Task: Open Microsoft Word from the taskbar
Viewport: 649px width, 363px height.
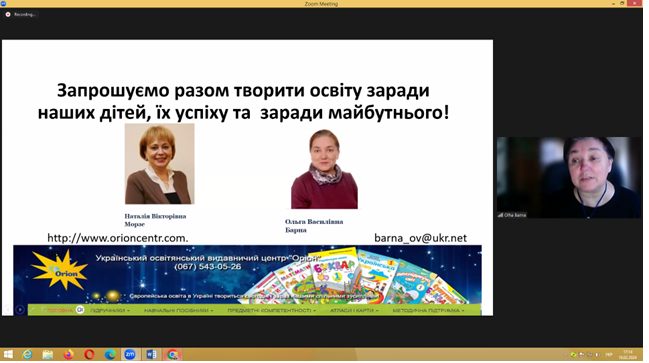Action: pos(151,355)
